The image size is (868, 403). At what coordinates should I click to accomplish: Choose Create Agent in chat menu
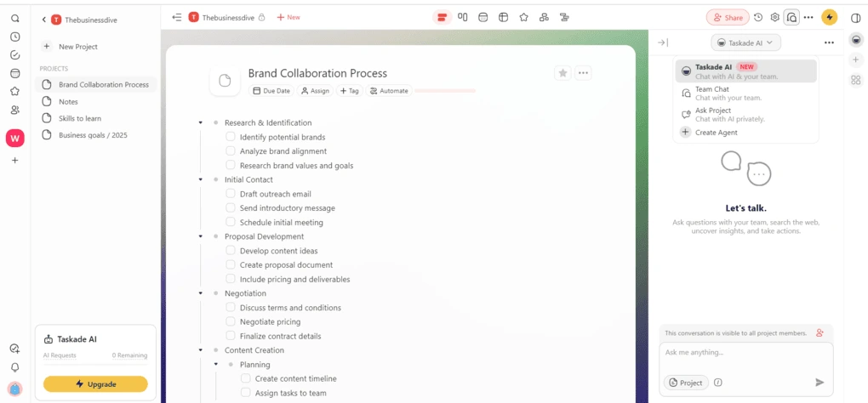[745, 132]
